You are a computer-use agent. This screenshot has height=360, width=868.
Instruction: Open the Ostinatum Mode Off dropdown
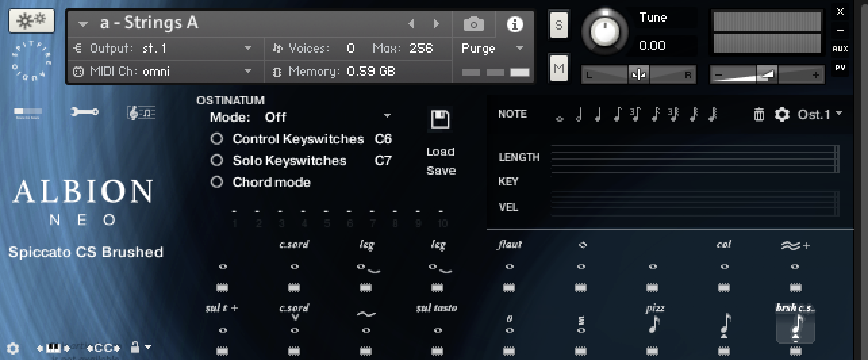click(x=387, y=116)
